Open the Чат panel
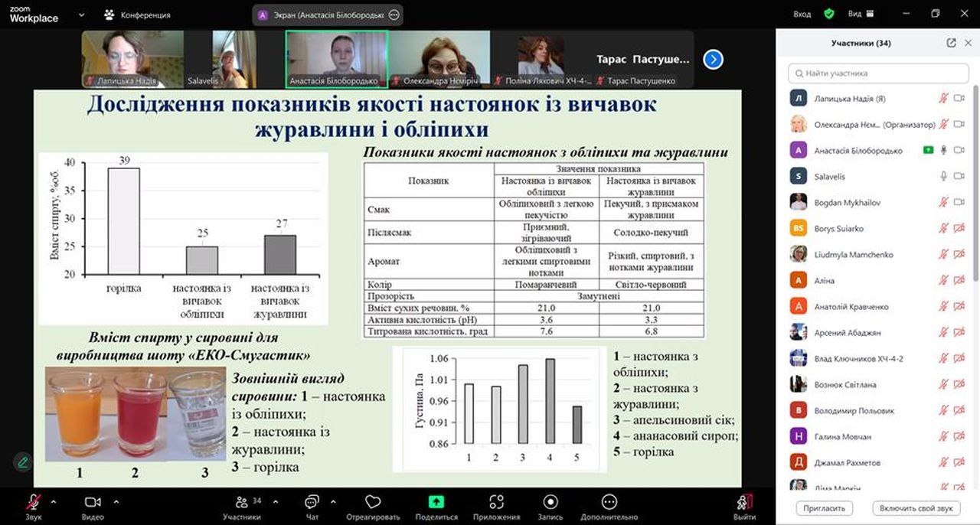This screenshot has height=525, width=980. 312,507
